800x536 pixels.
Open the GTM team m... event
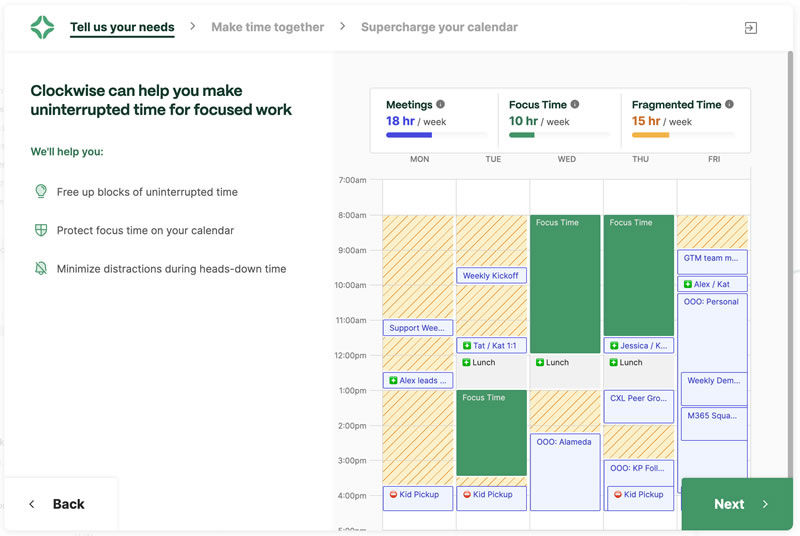pos(712,262)
